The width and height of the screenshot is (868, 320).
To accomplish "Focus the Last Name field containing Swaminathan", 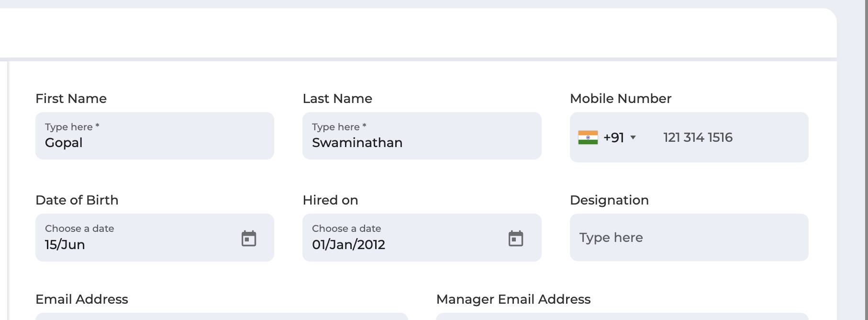I will (422, 136).
